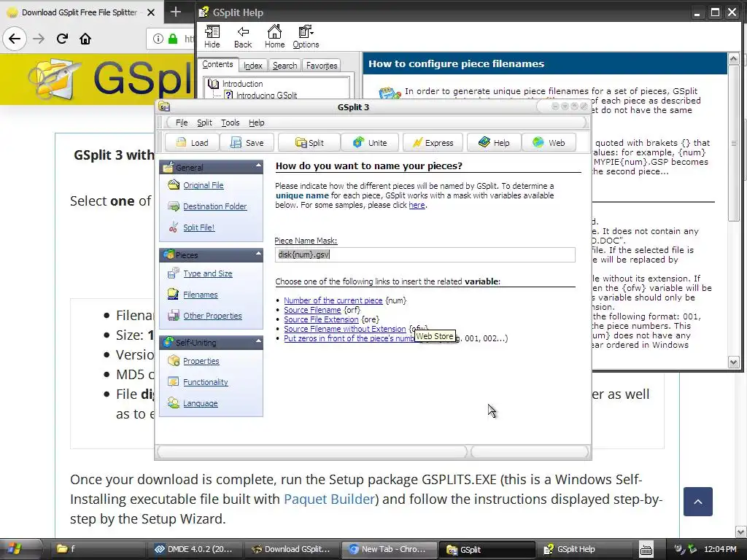The height and width of the screenshot is (560, 747).
Task: Click the Other Properties icon
Action: 174,315
